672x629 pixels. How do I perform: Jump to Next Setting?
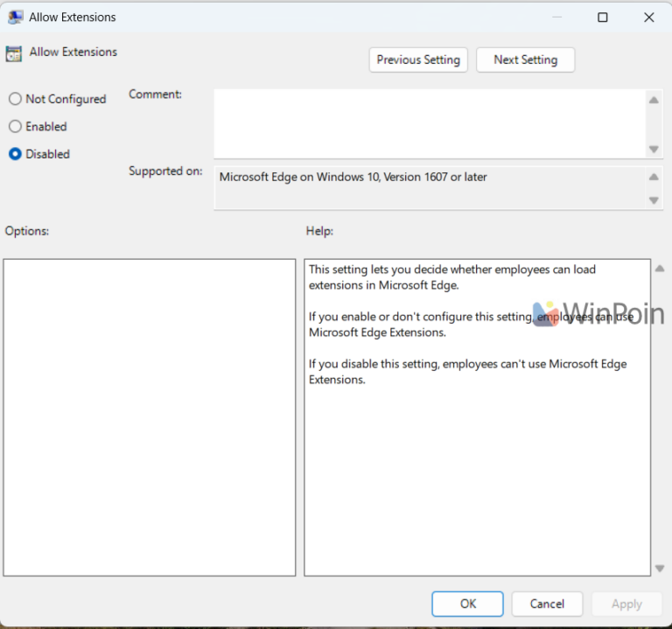(x=525, y=59)
